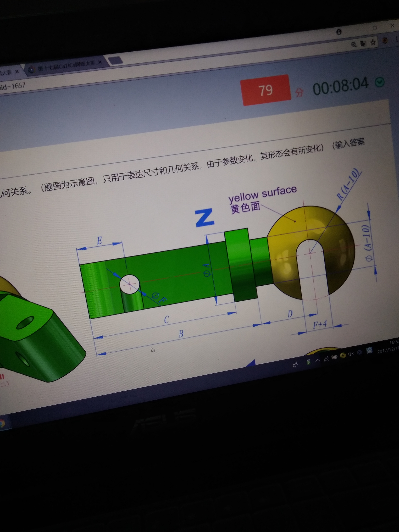399x532 pixels.
Task: Open the safely remove USB tray icon
Action: tap(309, 362)
